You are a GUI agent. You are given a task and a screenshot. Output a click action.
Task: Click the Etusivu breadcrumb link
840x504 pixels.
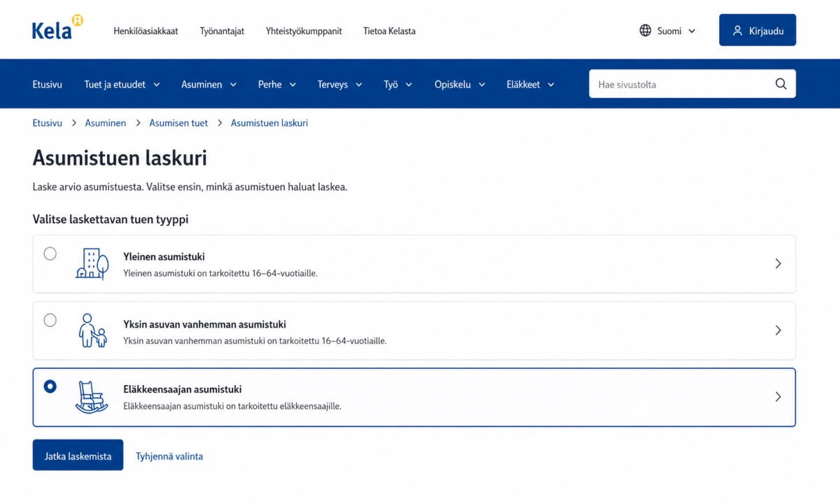pyautogui.click(x=48, y=123)
